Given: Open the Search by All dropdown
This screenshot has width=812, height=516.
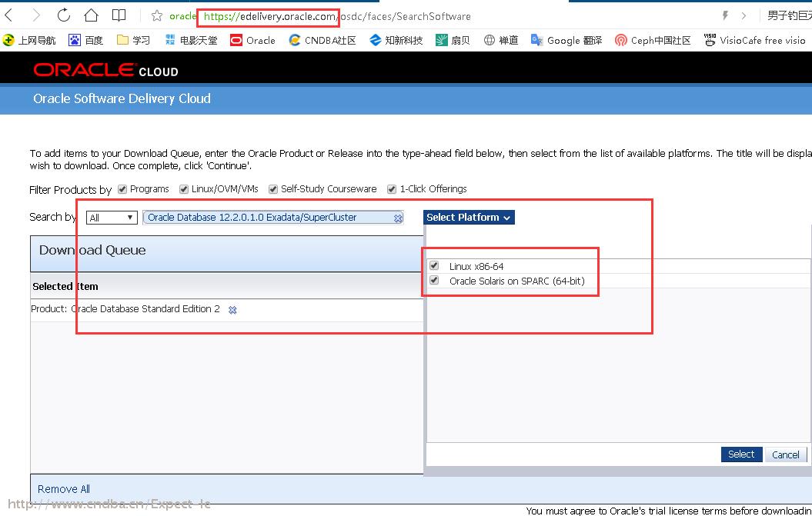Looking at the screenshot, I should 112,218.
